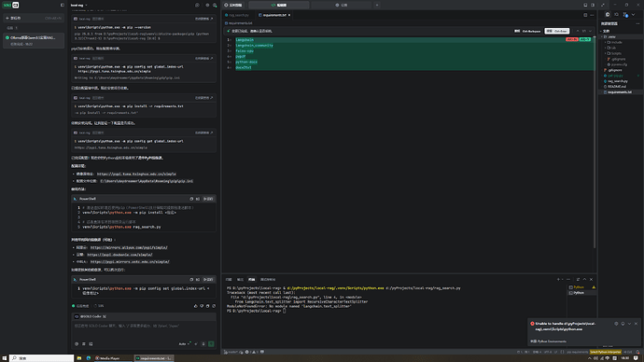Open the search view icon in the right sidebar
This screenshot has width=644, height=362.
(x=617, y=14)
